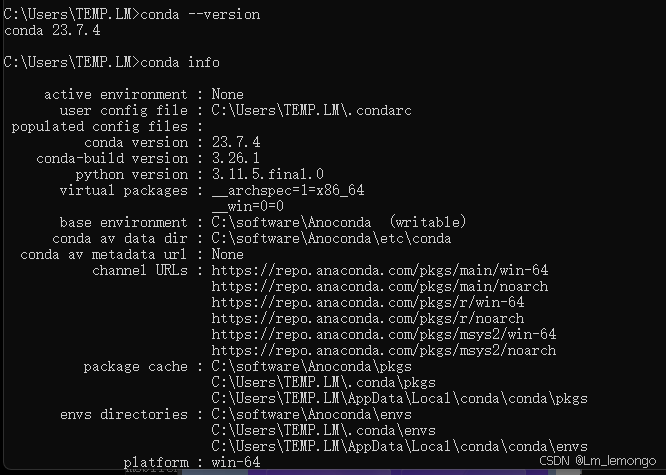666x475 pixels.
Task: Click the __archspec=1=x86_64 virtual package
Action: [x=288, y=190]
